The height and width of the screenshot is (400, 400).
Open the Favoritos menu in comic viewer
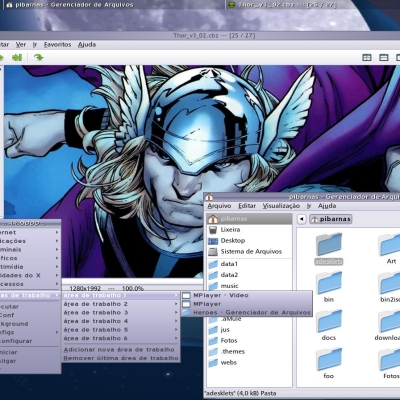(57, 45)
